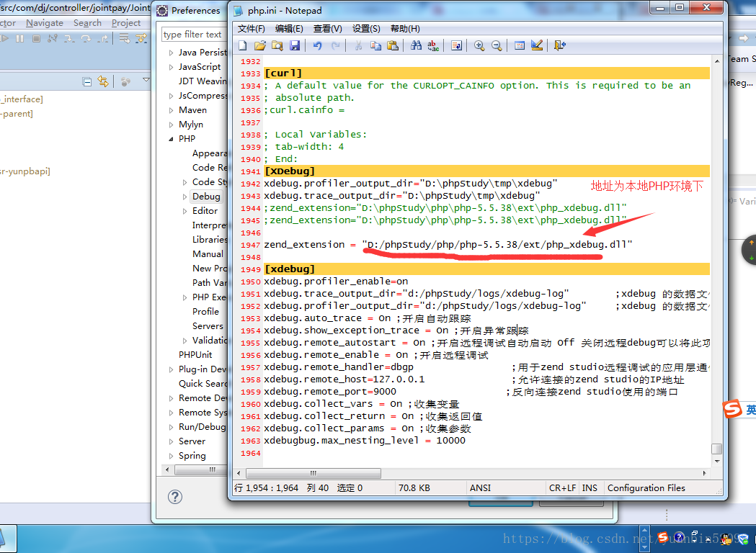Click Suspend pause icon in Eclipse toolbar
Viewport: 756px width, 553px height.
click(x=19, y=38)
